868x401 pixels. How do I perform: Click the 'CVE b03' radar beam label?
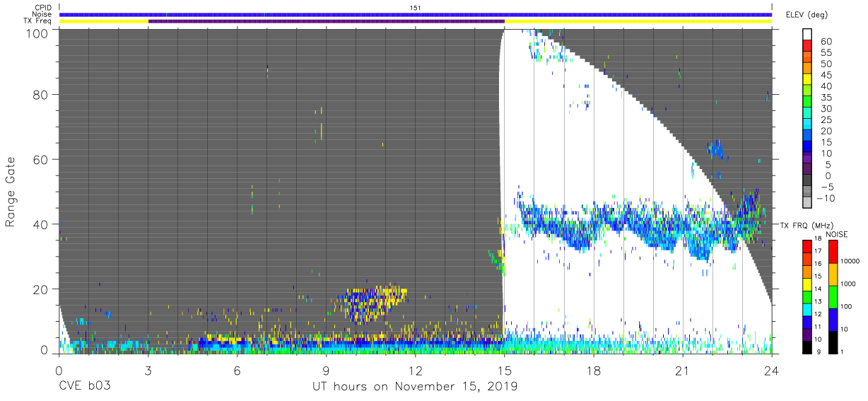click(x=84, y=387)
